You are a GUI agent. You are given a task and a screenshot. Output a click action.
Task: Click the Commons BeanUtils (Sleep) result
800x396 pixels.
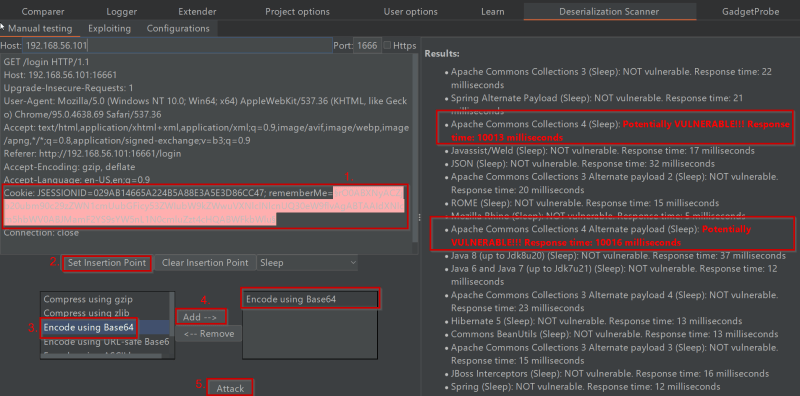[x=614, y=334]
